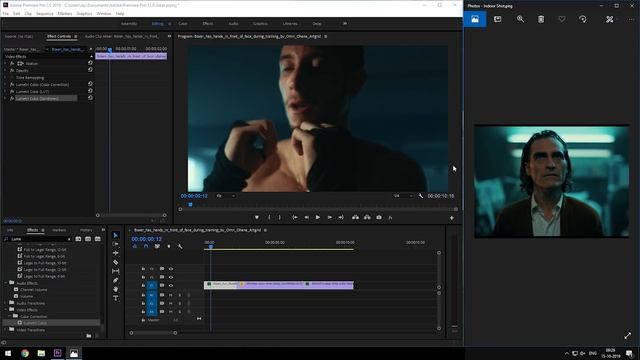Reset the Opacity effect
The width and height of the screenshot is (640, 360).
pyautogui.click(x=90, y=70)
